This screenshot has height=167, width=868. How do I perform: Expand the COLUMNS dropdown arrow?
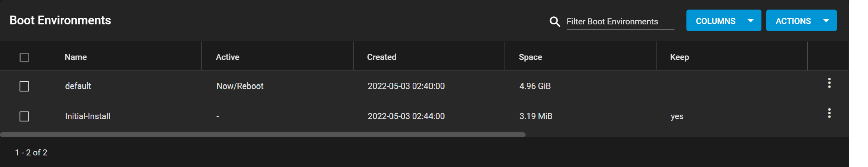click(x=751, y=21)
